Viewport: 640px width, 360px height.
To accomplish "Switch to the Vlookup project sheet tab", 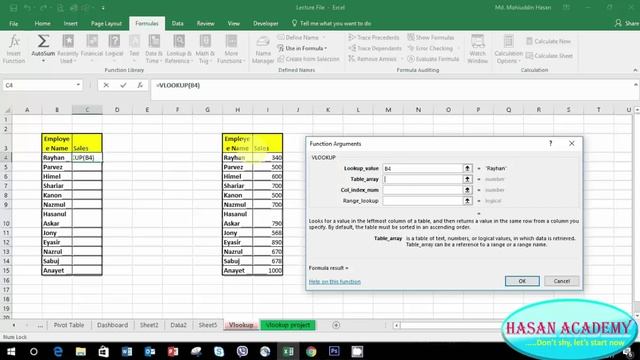I will (x=288, y=325).
